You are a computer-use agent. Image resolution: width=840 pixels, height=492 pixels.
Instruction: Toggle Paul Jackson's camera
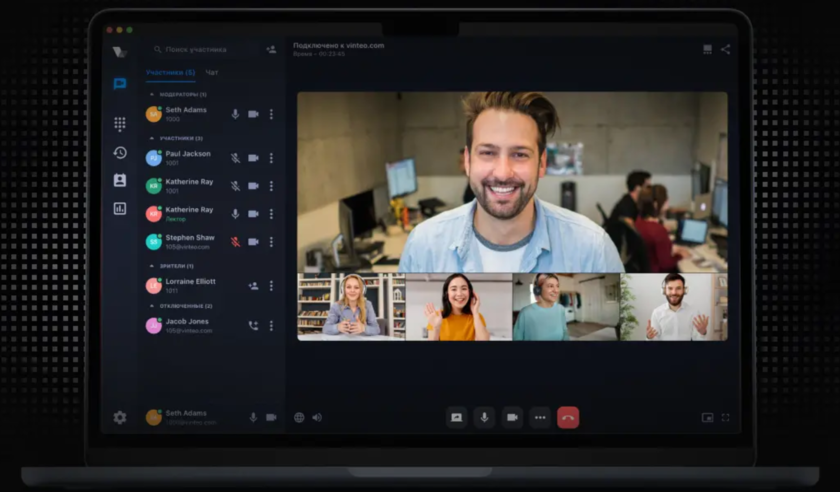(253, 158)
